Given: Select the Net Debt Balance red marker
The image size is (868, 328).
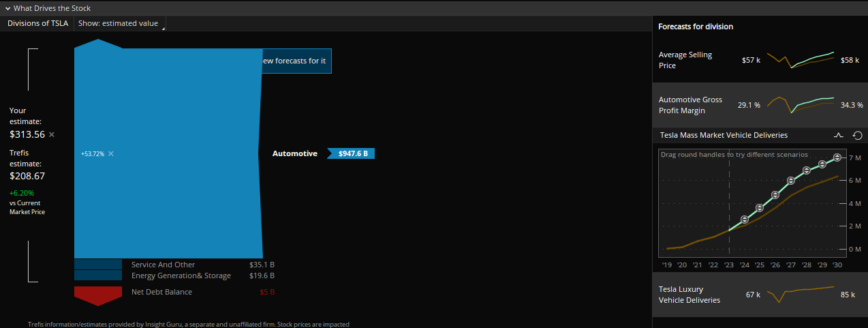Looking at the screenshot, I should [x=97, y=295].
